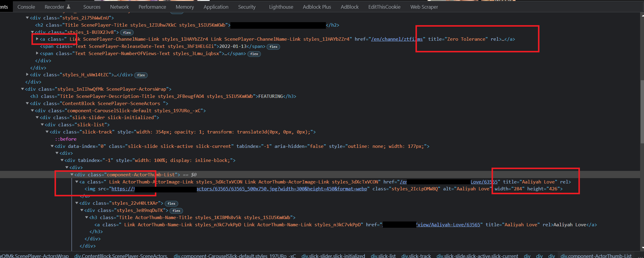Follow the /en/channel/ztfilms href link

pos(397,39)
